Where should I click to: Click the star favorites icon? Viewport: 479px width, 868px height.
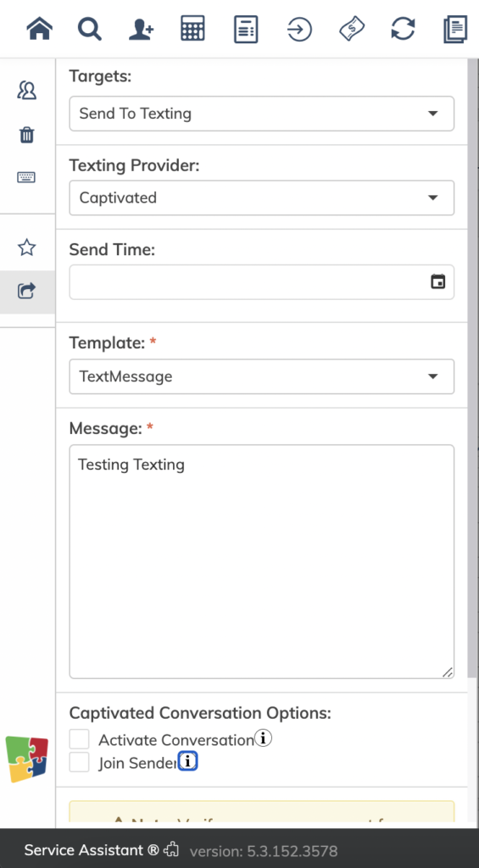coord(26,248)
